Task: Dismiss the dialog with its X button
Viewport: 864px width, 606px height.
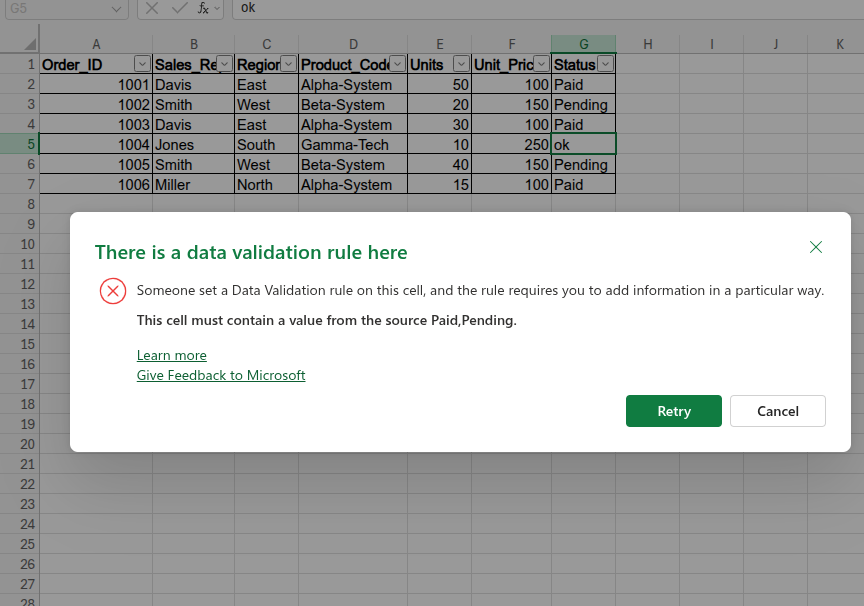Action: click(x=816, y=247)
